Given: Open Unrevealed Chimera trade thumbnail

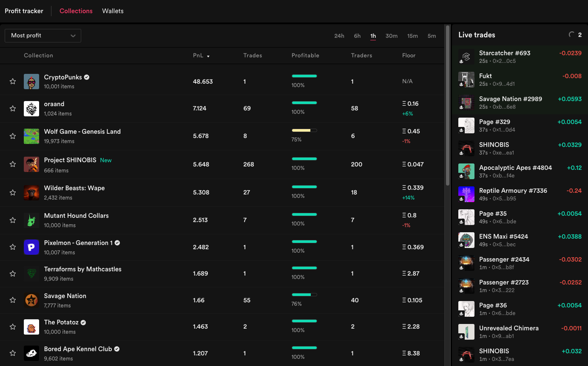Looking at the screenshot, I should (466, 332).
